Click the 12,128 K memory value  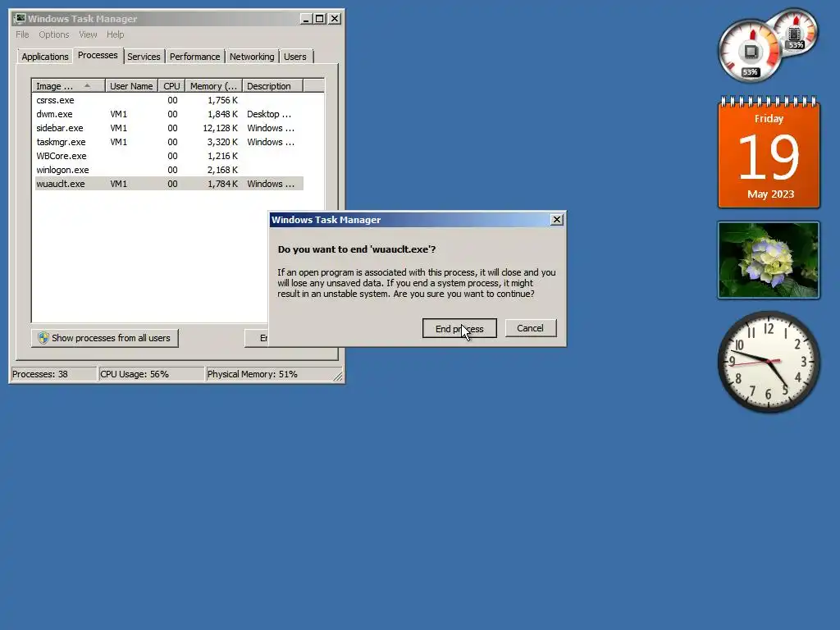pyautogui.click(x=220, y=128)
